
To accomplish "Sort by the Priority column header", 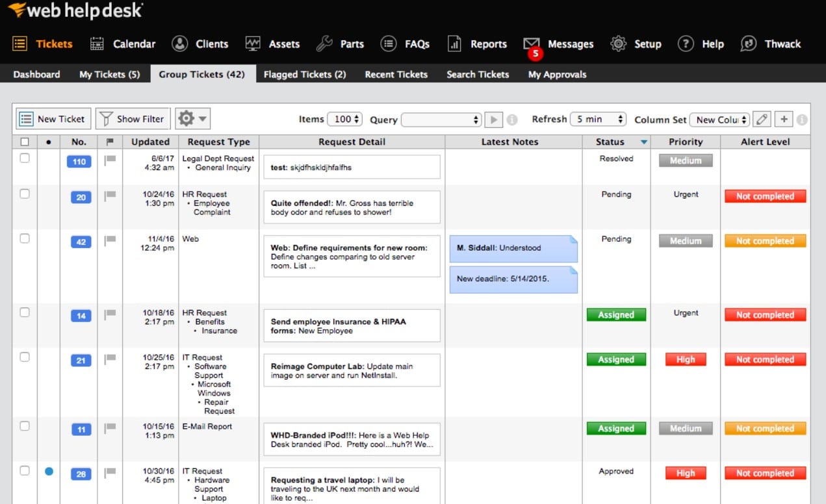I will pyautogui.click(x=686, y=142).
